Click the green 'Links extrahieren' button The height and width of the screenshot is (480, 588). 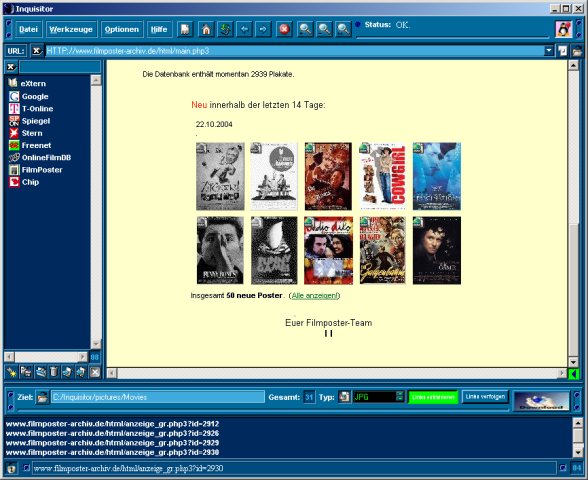(x=433, y=397)
